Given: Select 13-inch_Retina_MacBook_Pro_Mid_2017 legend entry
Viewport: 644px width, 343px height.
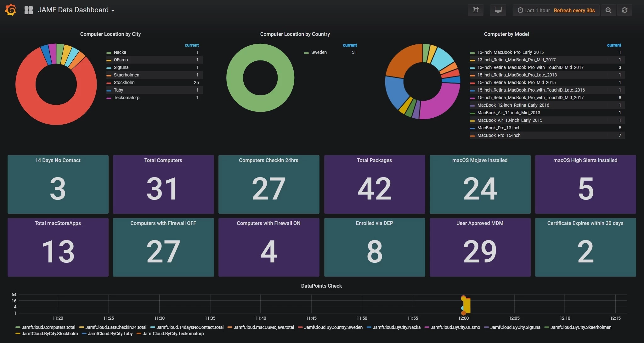Looking at the screenshot, I should (x=517, y=60).
